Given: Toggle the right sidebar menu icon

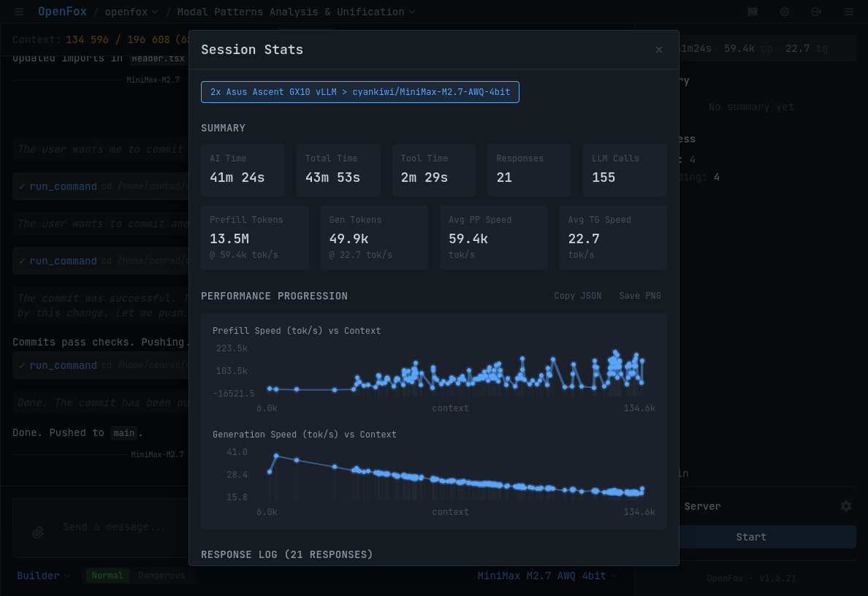Looking at the screenshot, I should pyautogui.click(x=848, y=12).
